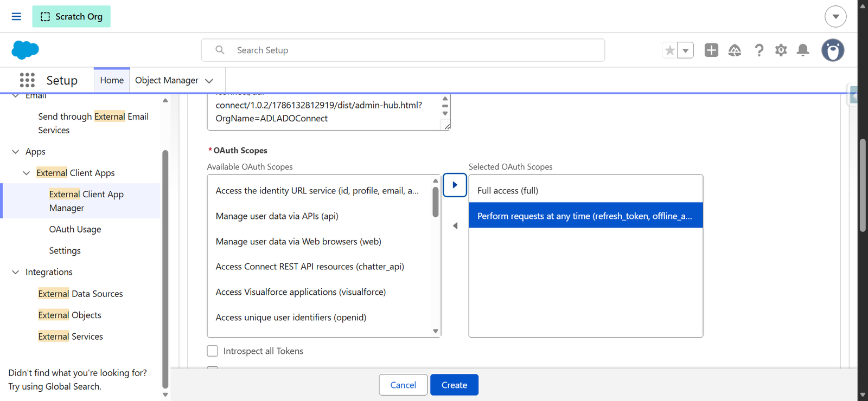Click the Favorites star icon
Viewport: 868px width, 401px height.
click(670, 50)
